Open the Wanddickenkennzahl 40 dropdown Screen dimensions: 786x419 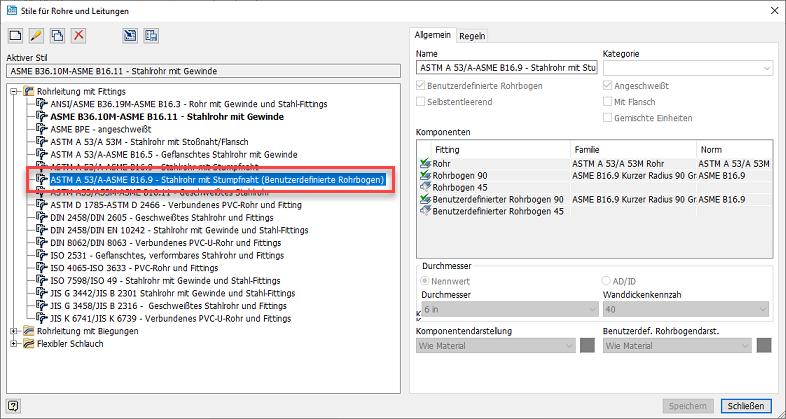point(686,309)
